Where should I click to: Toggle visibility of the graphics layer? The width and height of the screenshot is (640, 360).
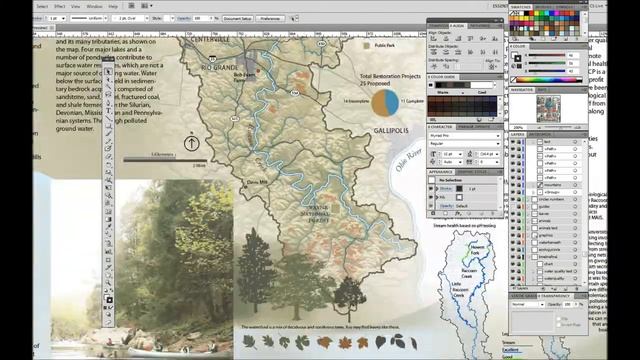(512, 235)
